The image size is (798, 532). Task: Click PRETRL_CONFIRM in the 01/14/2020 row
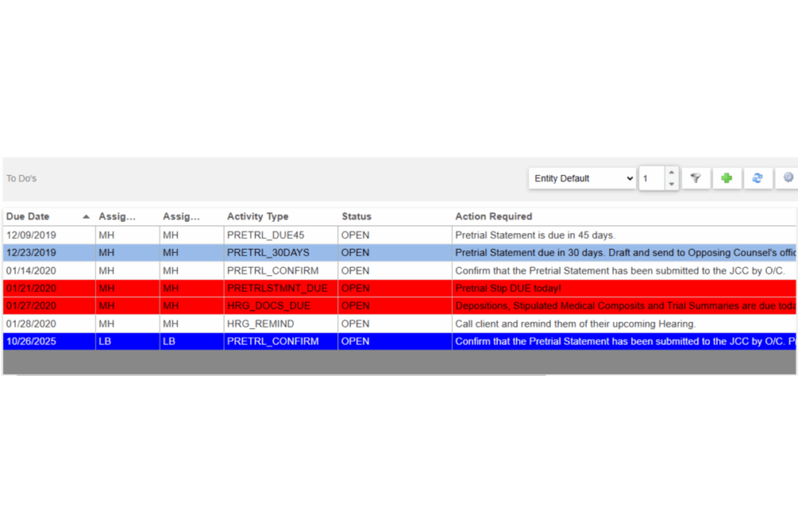273,271
